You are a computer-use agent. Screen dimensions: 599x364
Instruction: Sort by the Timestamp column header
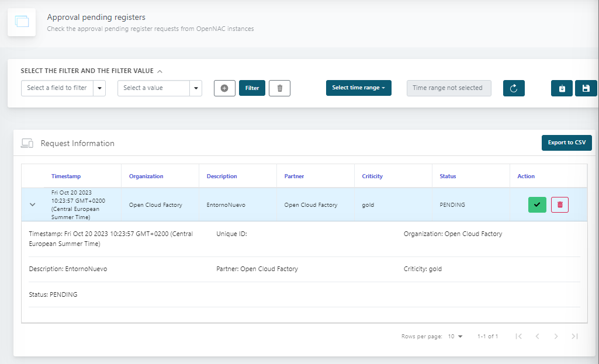click(x=66, y=176)
